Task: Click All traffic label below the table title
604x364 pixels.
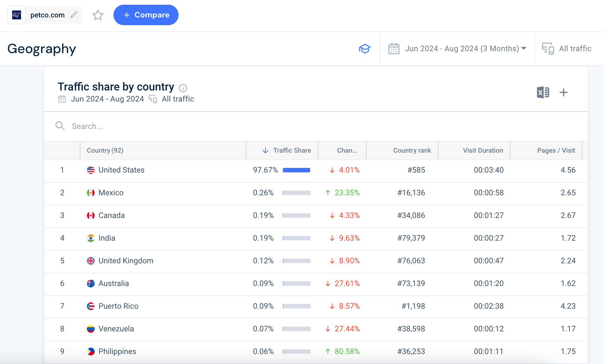Action: click(x=178, y=99)
